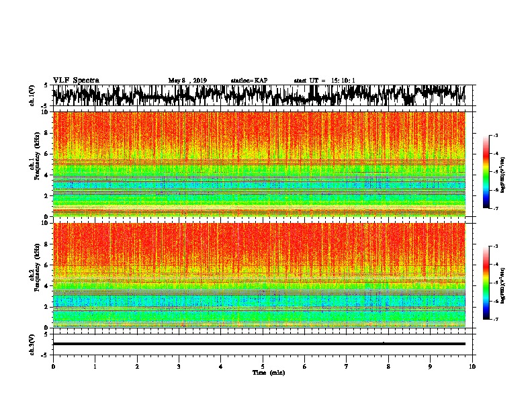This screenshot has width=532, height=411.
Task: Click the 'start UT = 15:10:1' label
Action: point(324,81)
